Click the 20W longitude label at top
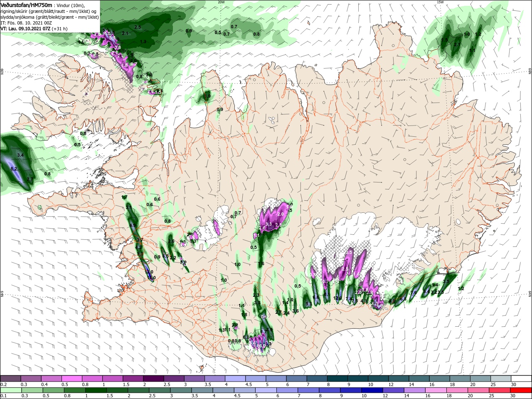 click(221, 2)
